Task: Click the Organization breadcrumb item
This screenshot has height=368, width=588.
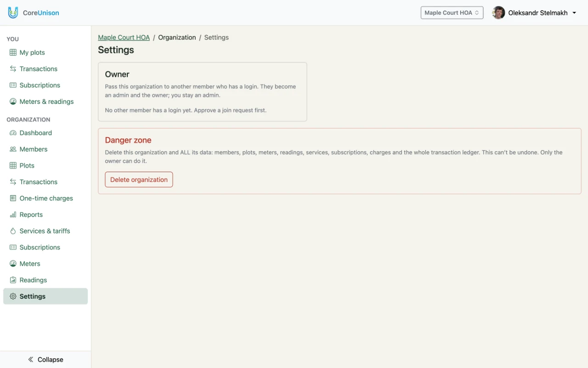Action: click(x=177, y=37)
